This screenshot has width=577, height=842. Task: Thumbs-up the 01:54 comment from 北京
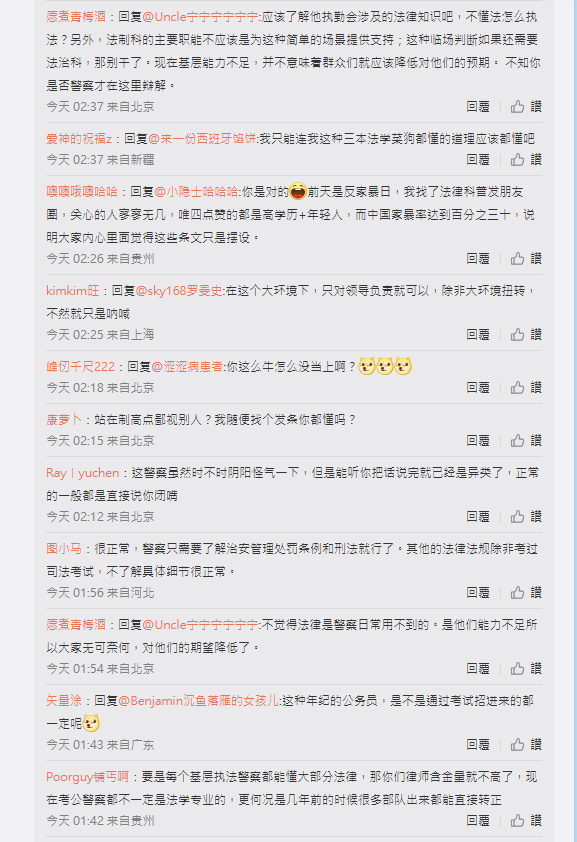click(525, 669)
